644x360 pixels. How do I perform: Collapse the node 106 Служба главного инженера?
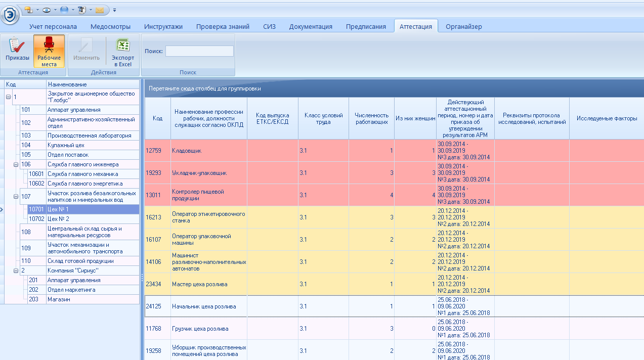tap(16, 164)
